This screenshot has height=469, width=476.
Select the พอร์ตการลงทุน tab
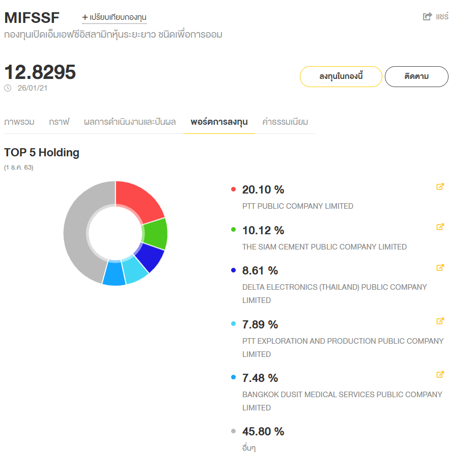pyautogui.click(x=219, y=122)
